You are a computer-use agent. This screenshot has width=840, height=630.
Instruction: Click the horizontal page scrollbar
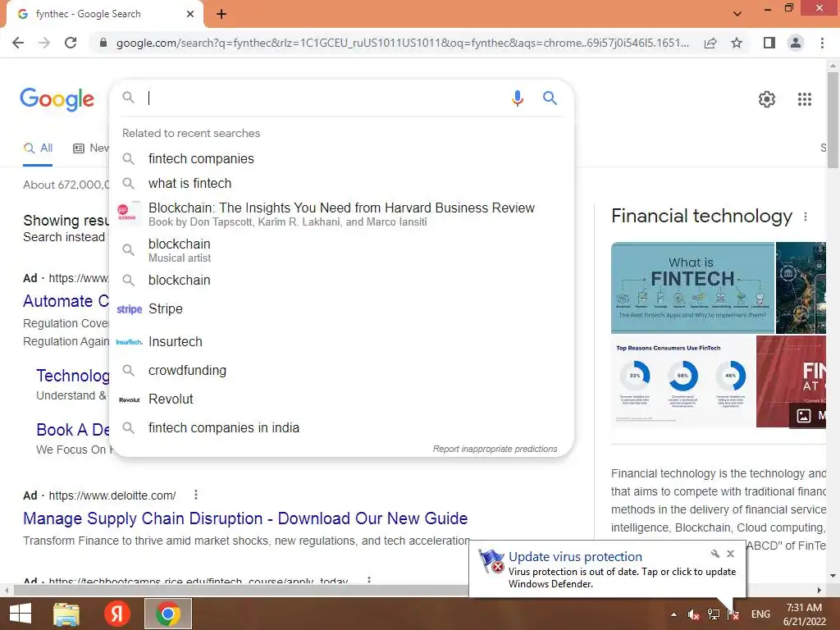click(241, 590)
